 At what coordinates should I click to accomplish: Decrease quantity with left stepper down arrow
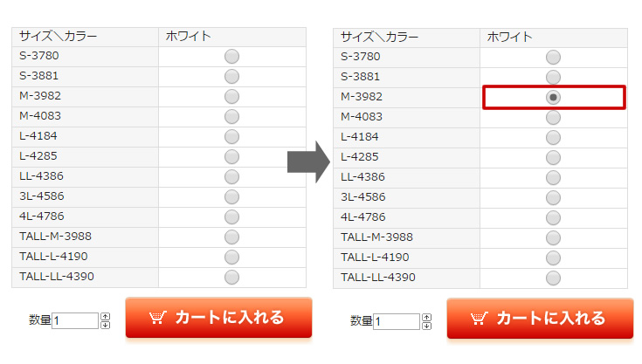pos(105,325)
